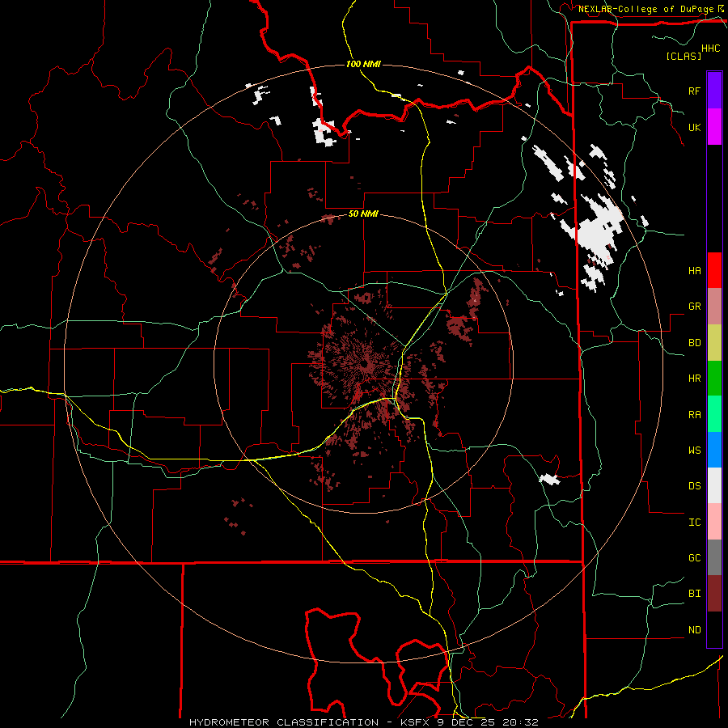Click the '[CLAS]' units label
This screenshot has width=728, height=728.
tap(684, 57)
